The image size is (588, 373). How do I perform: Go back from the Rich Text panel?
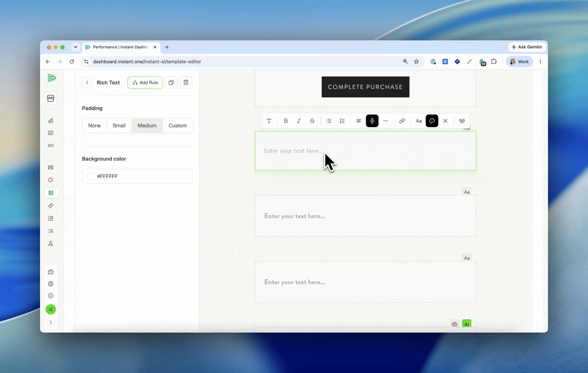87,83
